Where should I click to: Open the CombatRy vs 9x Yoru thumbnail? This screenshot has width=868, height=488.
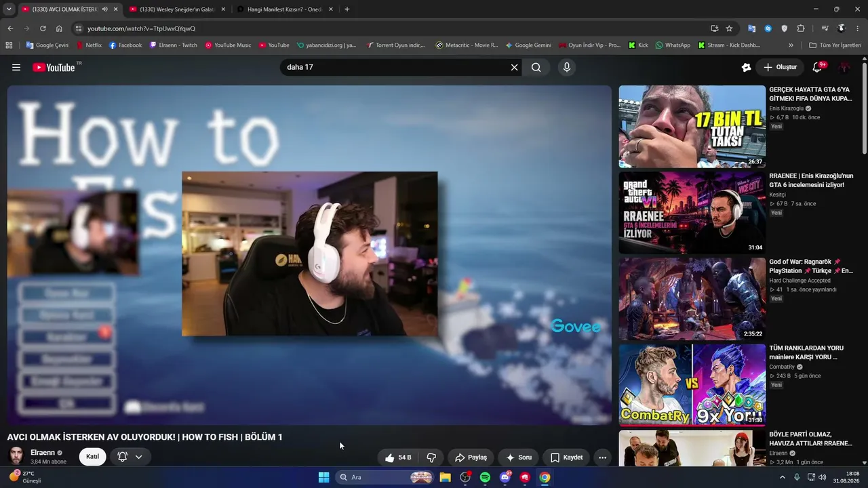click(692, 385)
